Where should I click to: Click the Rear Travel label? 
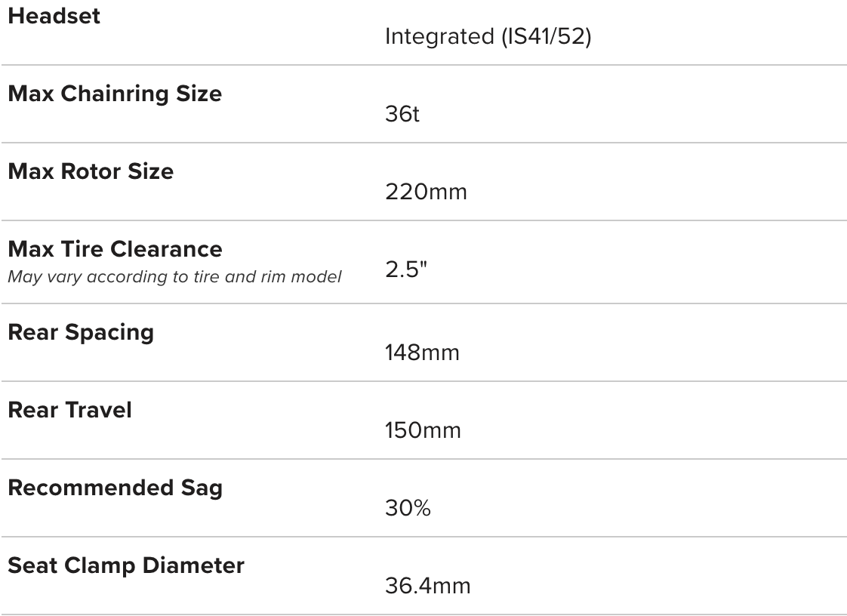tap(69, 410)
